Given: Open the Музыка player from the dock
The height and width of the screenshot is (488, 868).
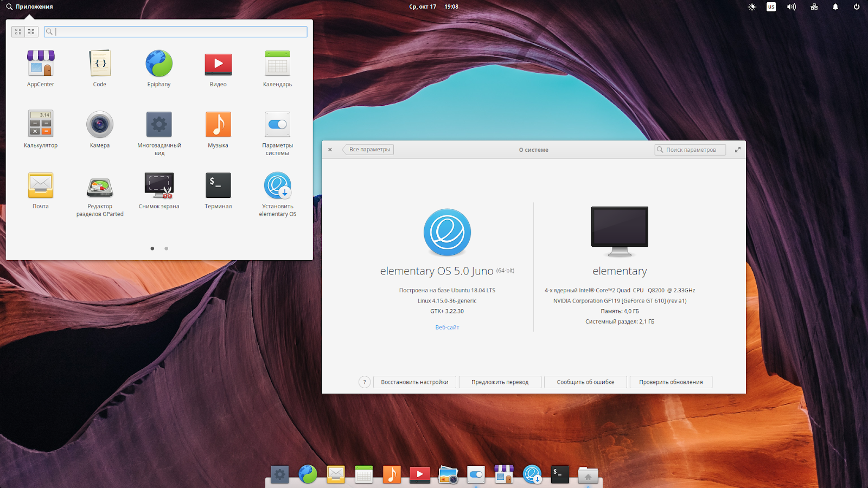Looking at the screenshot, I should [392, 474].
